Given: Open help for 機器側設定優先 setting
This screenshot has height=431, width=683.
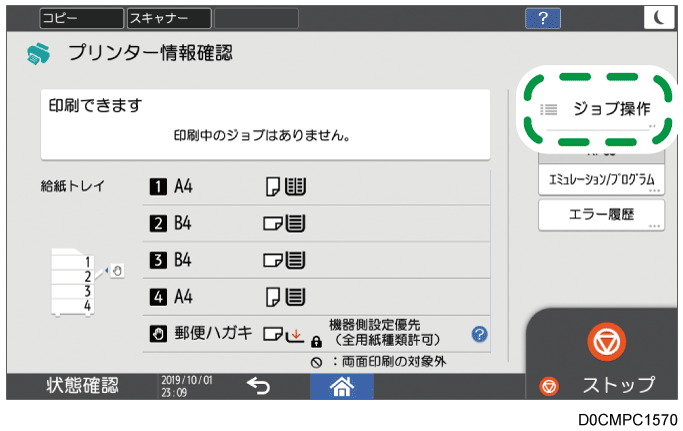Looking at the screenshot, I should (479, 334).
